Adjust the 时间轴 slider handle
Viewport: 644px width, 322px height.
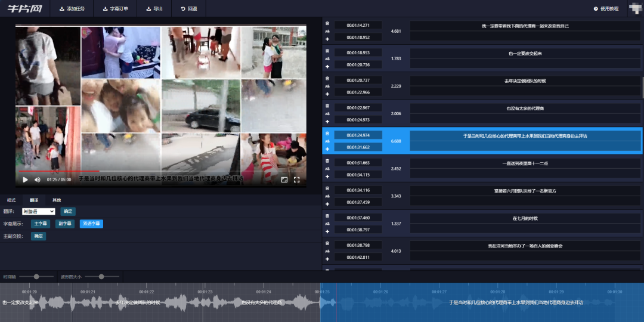click(x=36, y=277)
